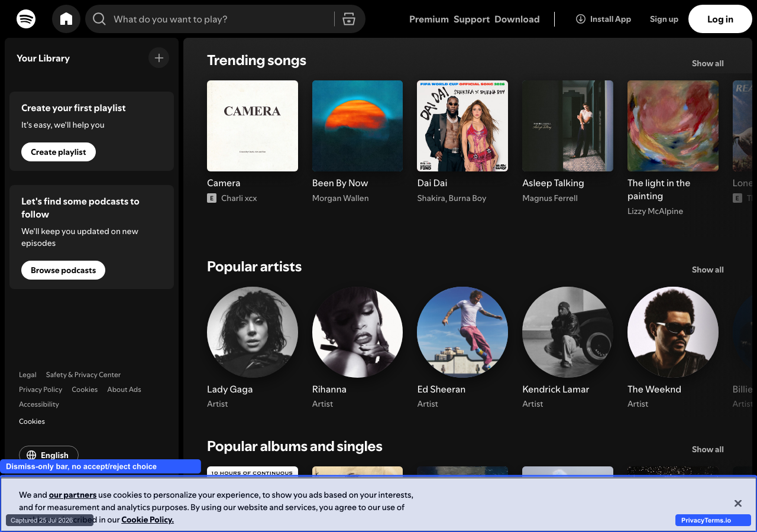The width and height of the screenshot is (757, 532).
Task: Open the Premium link
Action: point(429,19)
